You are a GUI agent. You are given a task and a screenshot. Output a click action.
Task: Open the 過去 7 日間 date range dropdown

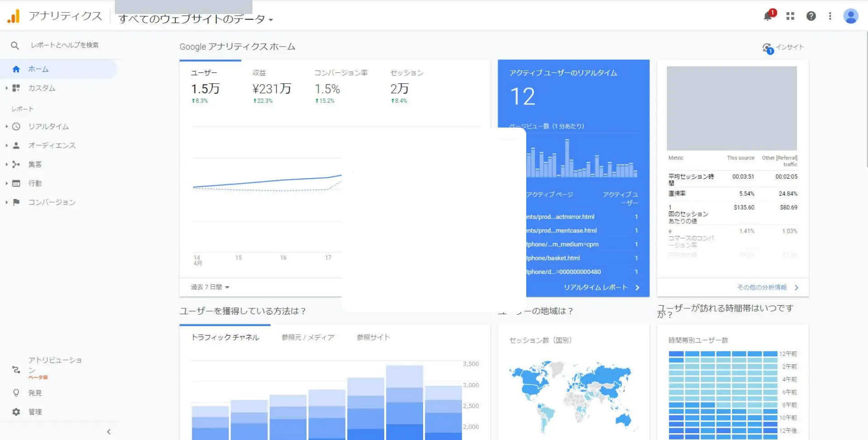[x=210, y=287]
